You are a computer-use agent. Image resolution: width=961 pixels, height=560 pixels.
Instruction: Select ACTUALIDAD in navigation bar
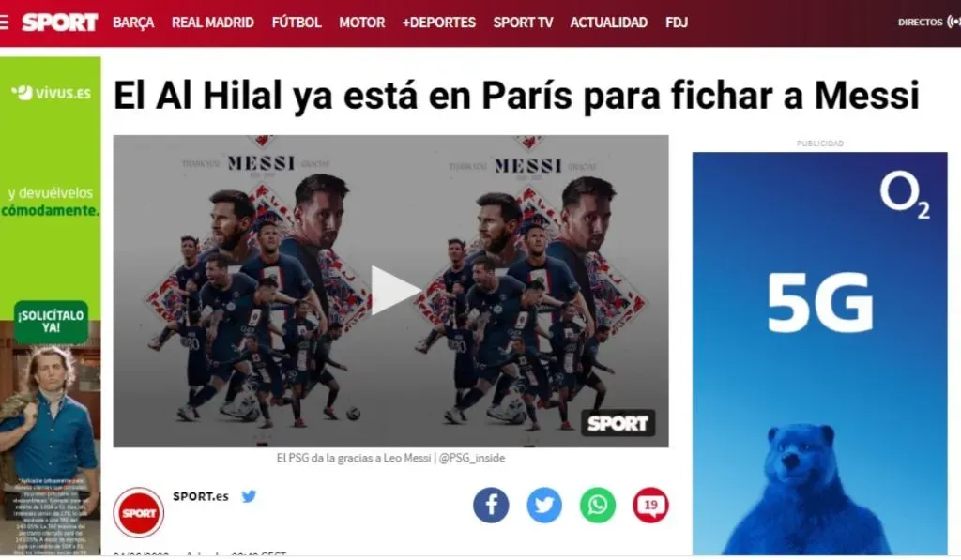click(608, 23)
